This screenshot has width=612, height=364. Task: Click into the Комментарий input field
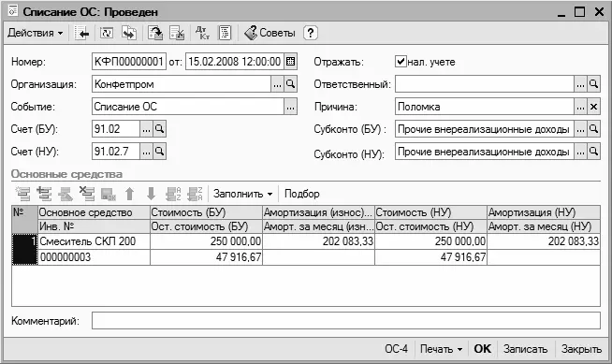click(346, 321)
